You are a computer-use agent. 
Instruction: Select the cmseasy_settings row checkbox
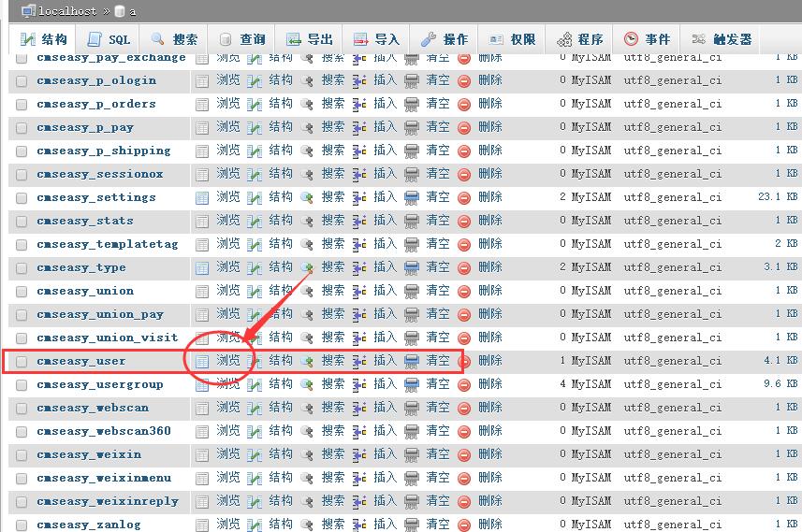tap(22, 198)
